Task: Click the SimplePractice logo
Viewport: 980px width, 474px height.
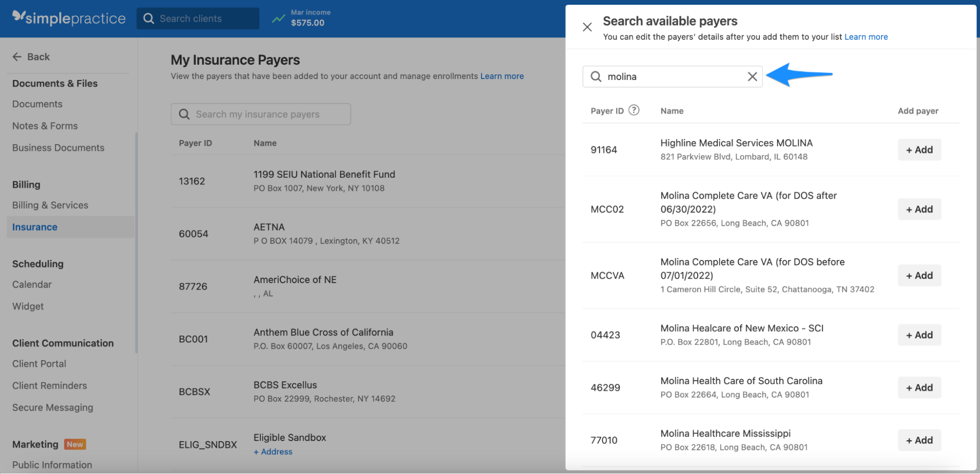Action: 68,18
